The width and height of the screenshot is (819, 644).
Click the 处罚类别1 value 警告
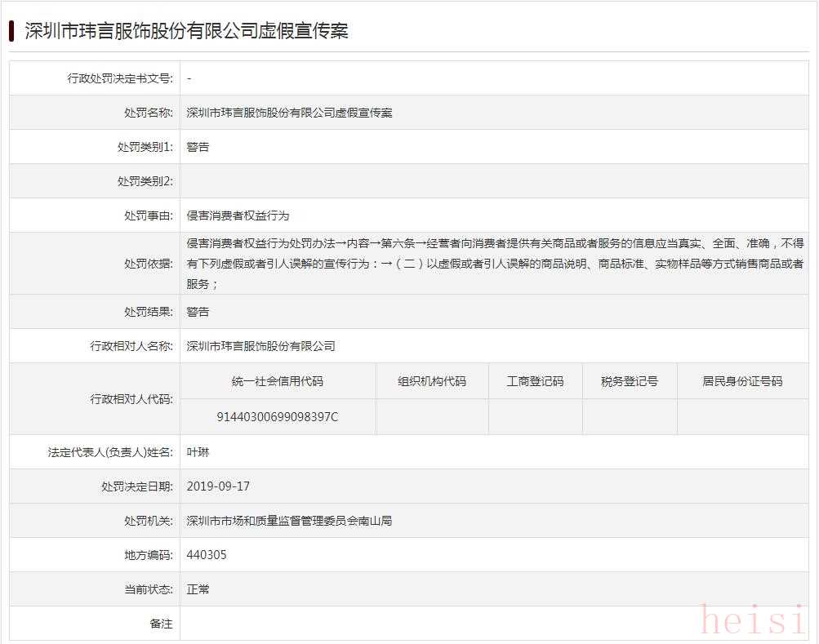(198, 147)
